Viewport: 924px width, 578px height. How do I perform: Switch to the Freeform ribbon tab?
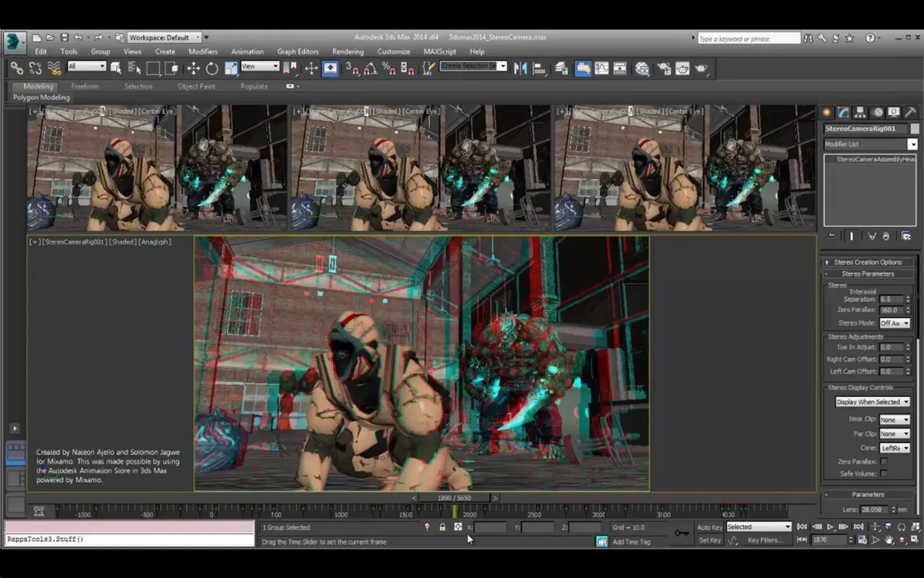tap(85, 86)
